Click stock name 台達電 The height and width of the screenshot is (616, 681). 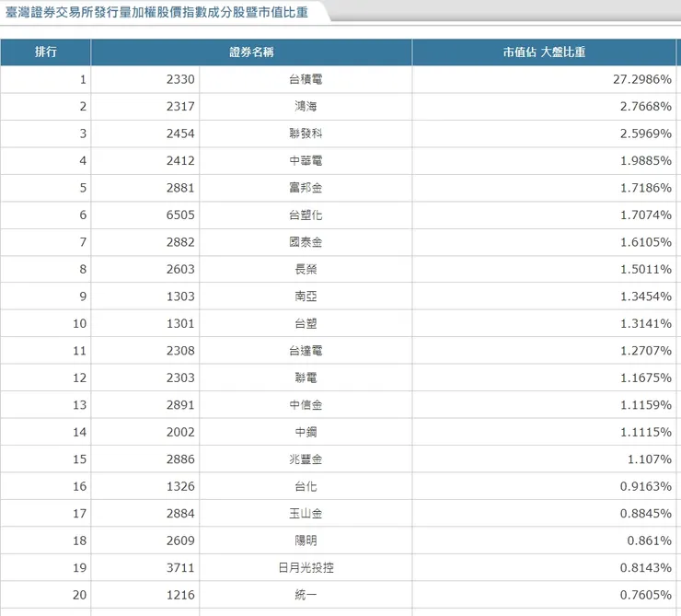click(x=306, y=351)
